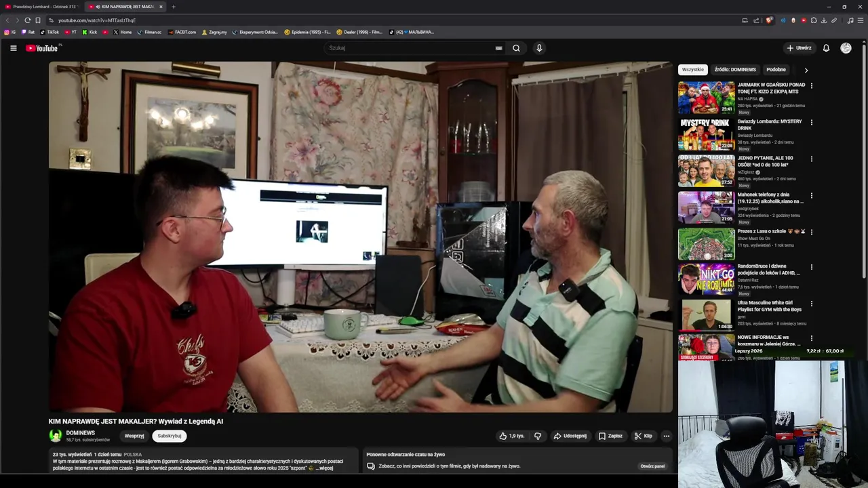Image resolution: width=868 pixels, height=488 pixels.
Task: Click the share page icon in address bar
Action: (x=756, y=20)
